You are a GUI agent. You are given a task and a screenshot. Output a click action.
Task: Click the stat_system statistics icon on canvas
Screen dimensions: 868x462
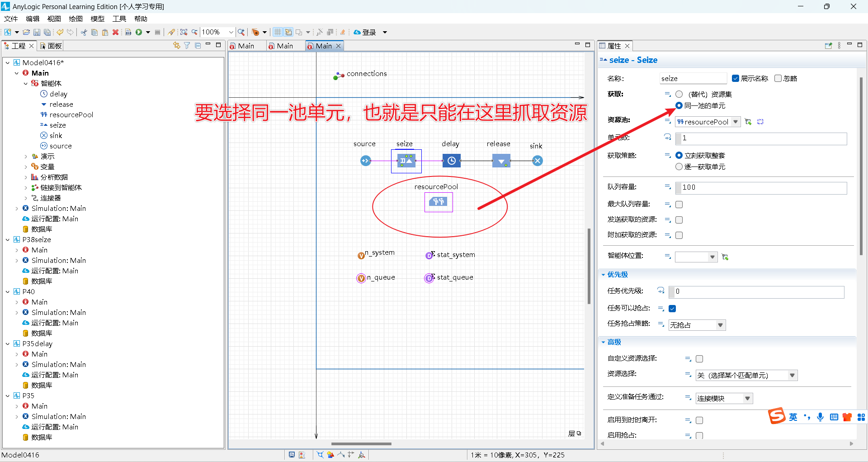point(429,255)
